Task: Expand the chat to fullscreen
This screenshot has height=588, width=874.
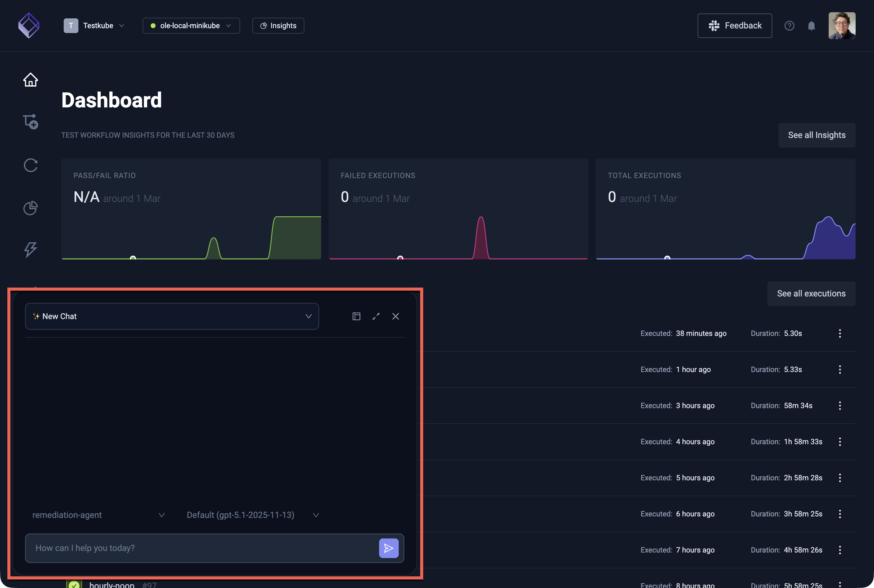Action: (x=376, y=316)
